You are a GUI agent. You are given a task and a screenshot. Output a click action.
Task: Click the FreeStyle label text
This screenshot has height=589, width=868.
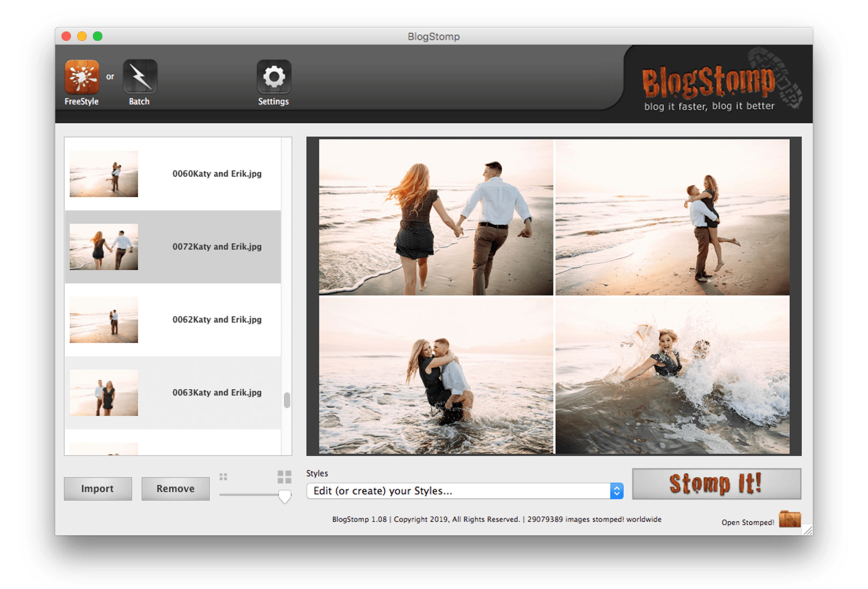(x=81, y=101)
